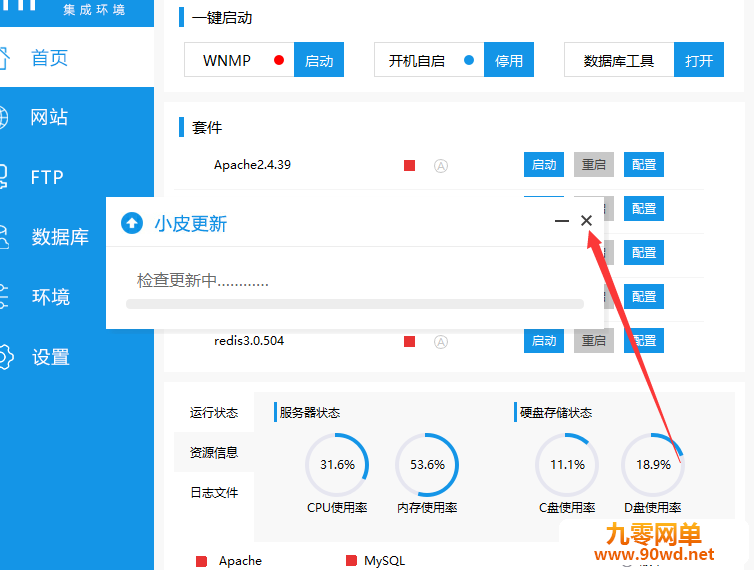Screen dimensions: 754x570
Task: Click the 套件 section heading
Action: click(207, 127)
